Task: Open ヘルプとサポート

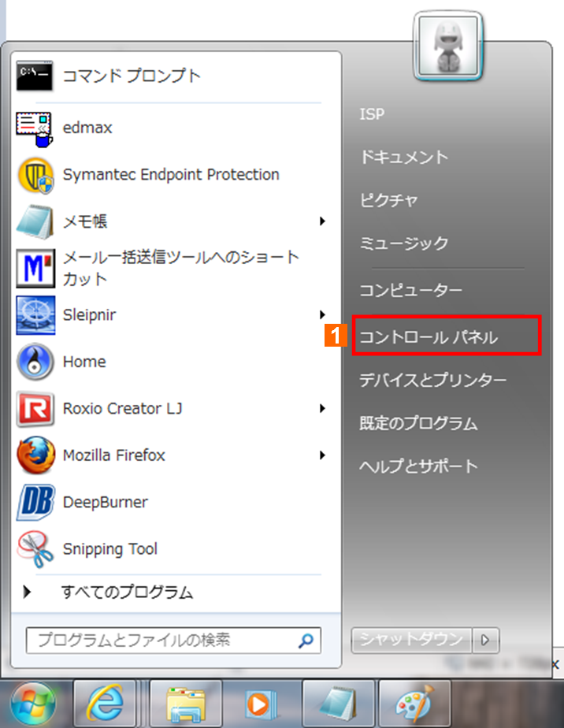Action: pyautogui.click(x=418, y=466)
